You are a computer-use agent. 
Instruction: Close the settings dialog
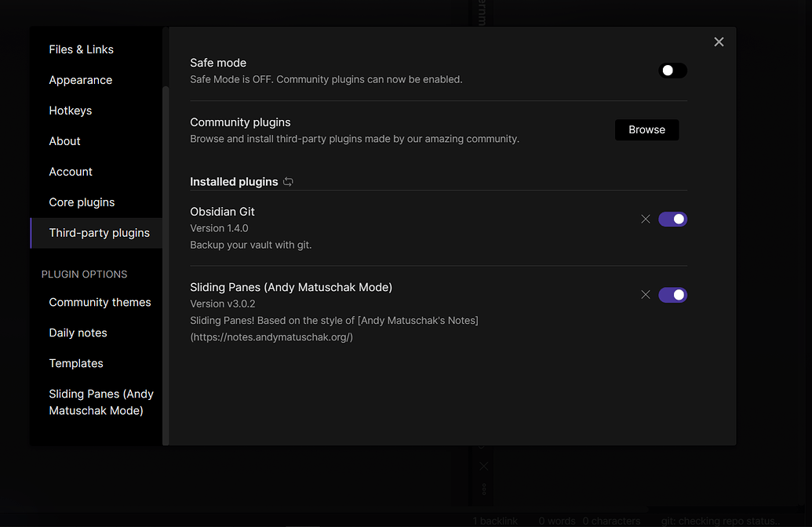pos(719,42)
